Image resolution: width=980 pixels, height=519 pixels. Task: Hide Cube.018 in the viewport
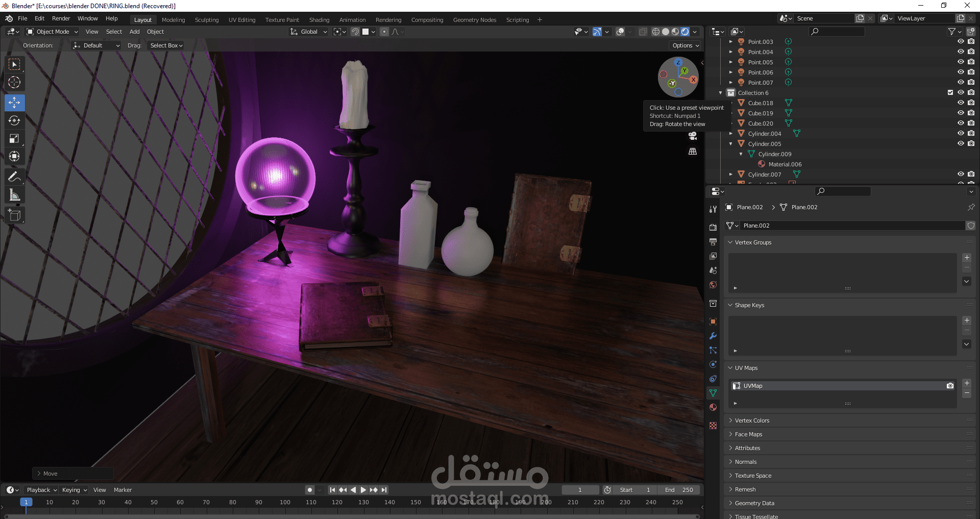pos(961,103)
